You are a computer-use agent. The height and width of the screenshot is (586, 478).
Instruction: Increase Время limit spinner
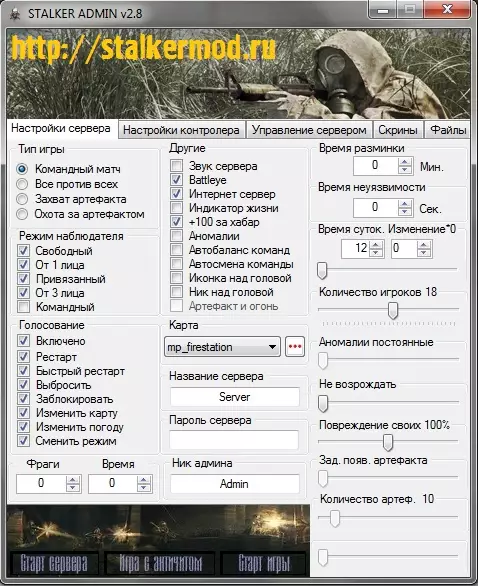pos(144,480)
